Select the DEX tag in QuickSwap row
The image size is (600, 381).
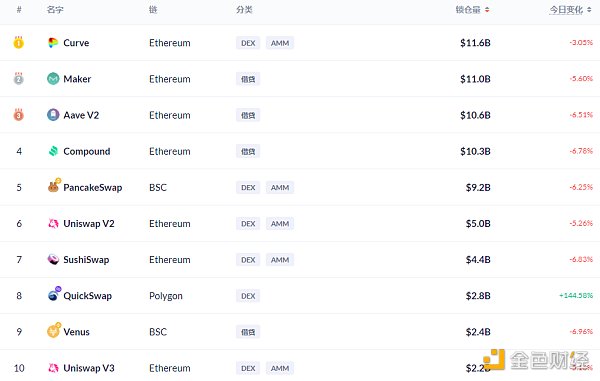pos(248,296)
